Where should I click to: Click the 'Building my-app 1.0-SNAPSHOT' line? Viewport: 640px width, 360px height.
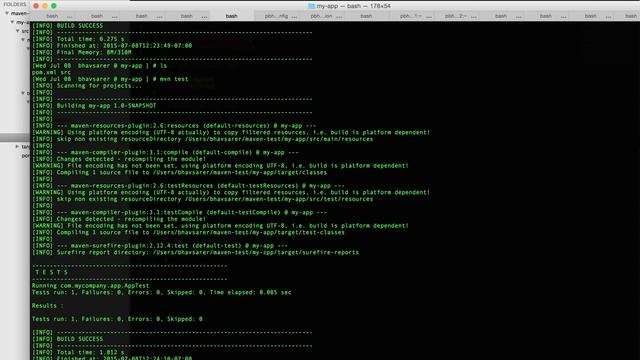[94, 106]
